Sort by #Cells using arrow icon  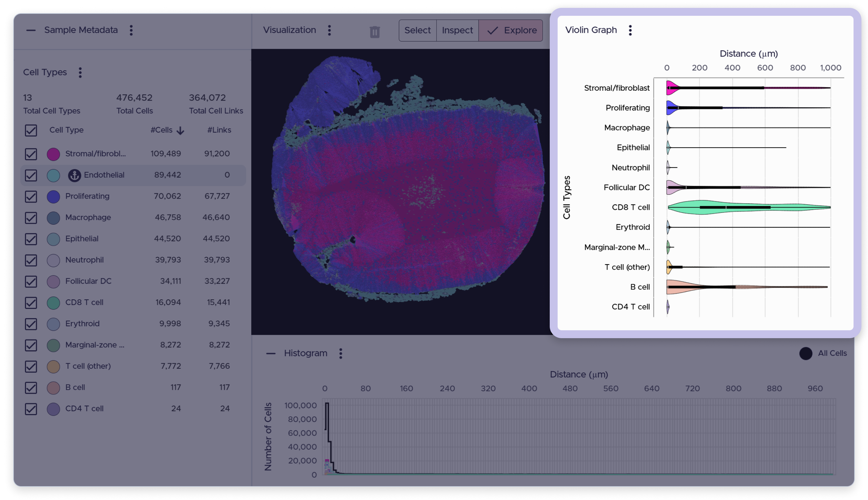180,131
